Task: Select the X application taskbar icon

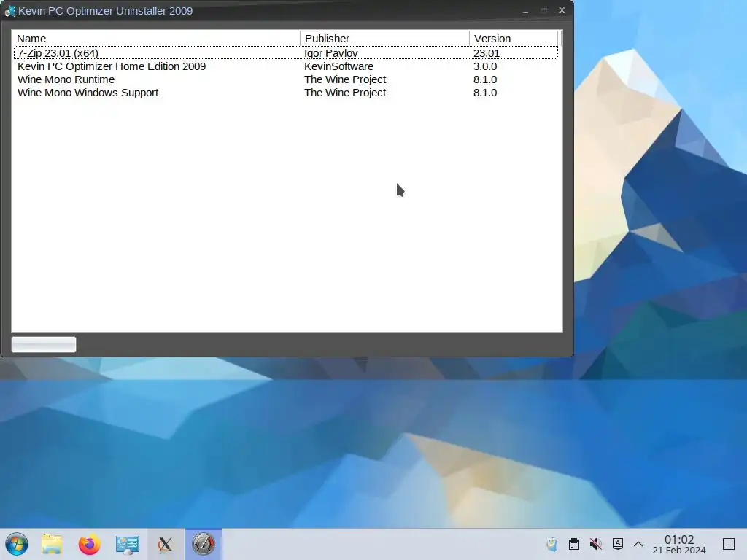Action: pos(166,544)
